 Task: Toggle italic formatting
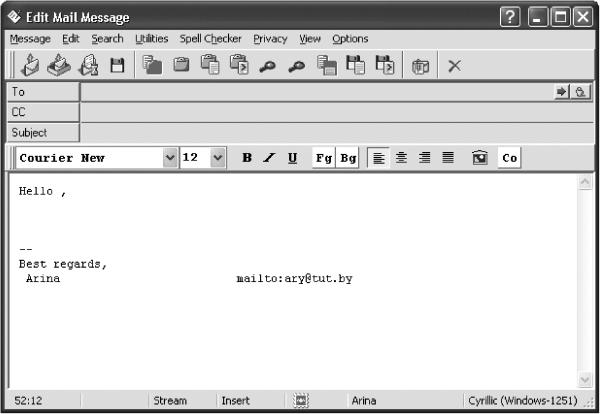tap(269, 158)
